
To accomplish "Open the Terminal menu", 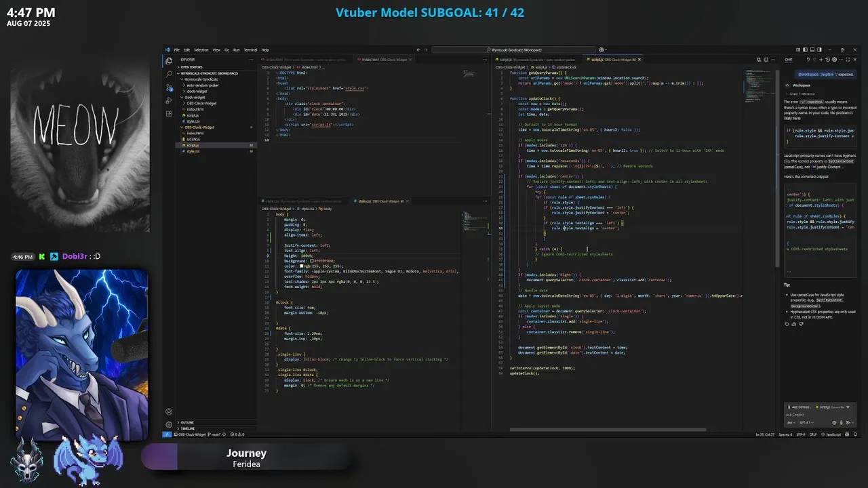I will [250, 49].
